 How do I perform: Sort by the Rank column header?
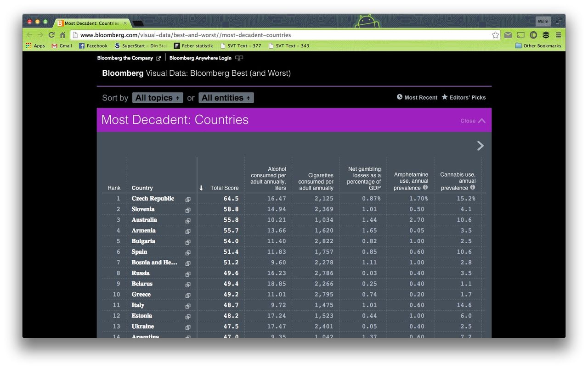(114, 188)
